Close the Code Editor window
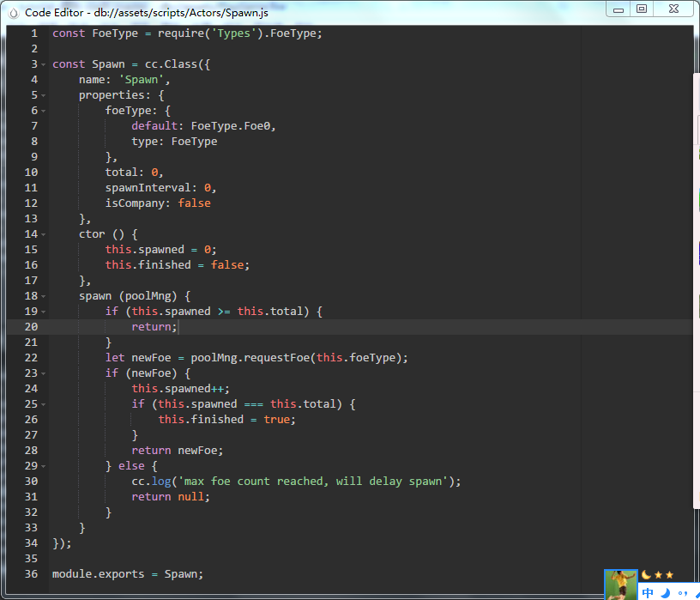The height and width of the screenshot is (600, 700). click(673, 9)
